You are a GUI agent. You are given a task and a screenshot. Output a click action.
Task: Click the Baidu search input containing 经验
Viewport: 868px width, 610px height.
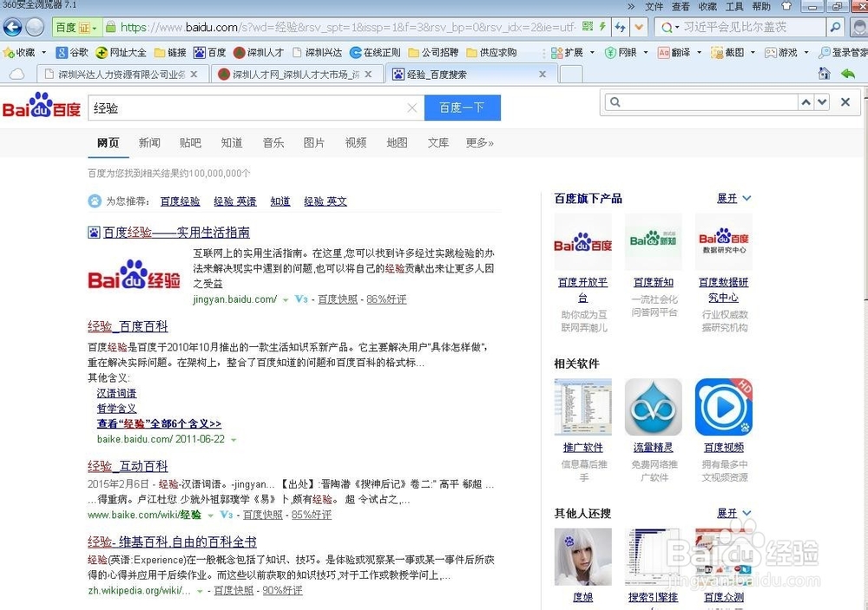click(243, 108)
